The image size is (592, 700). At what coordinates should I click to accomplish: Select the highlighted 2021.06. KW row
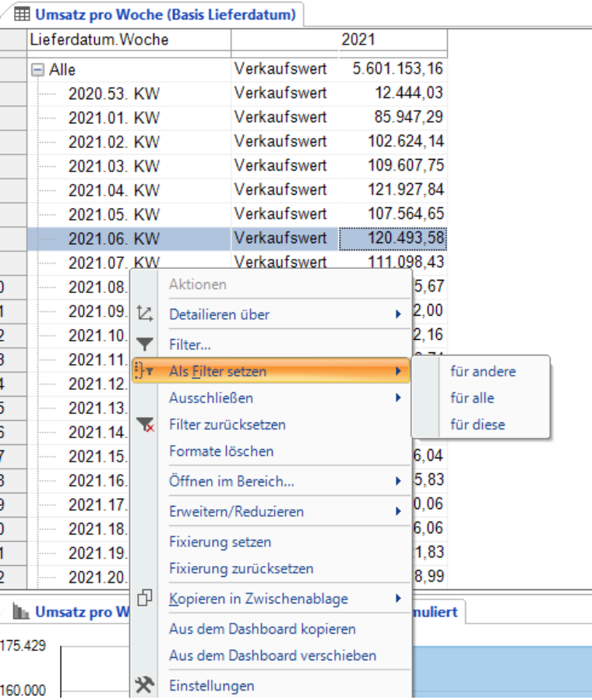114,239
